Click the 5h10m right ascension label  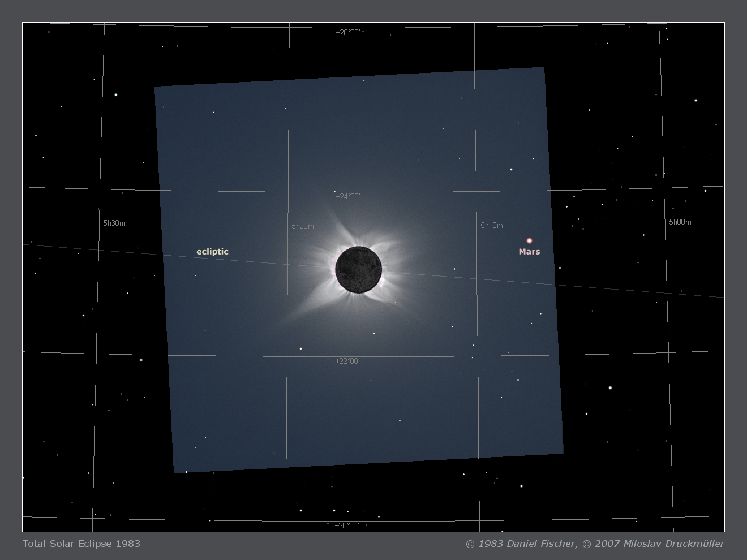tap(492, 226)
